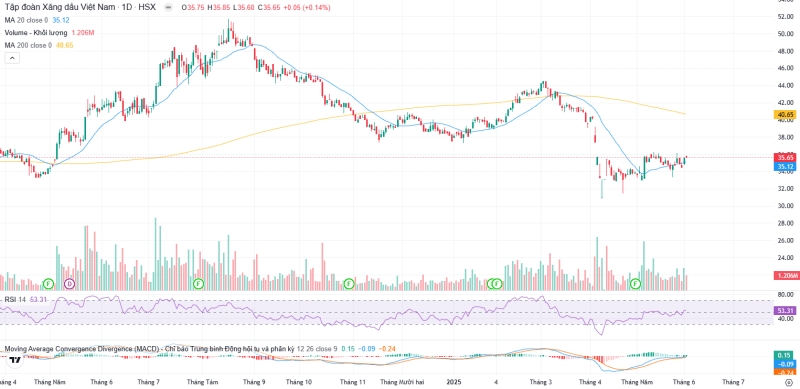Open the F marker next to the D marker
This screenshot has height=389, width=800.
click(x=48, y=283)
